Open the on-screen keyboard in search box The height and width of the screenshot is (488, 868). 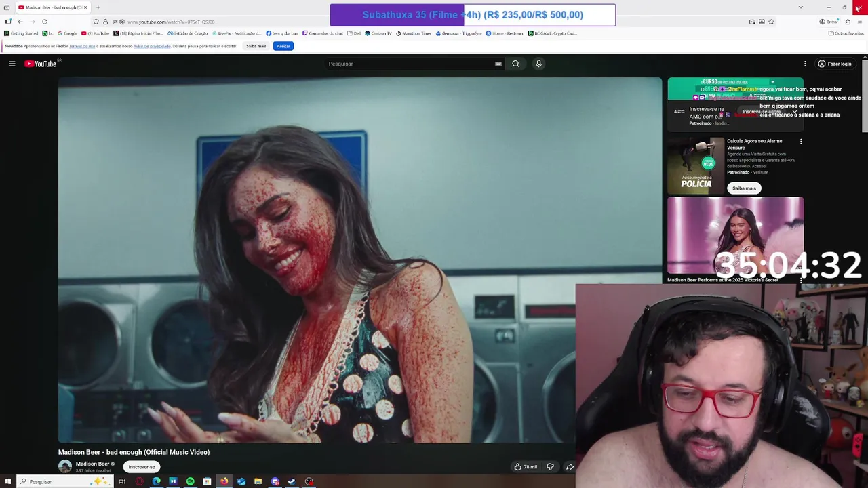pos(498,64)
